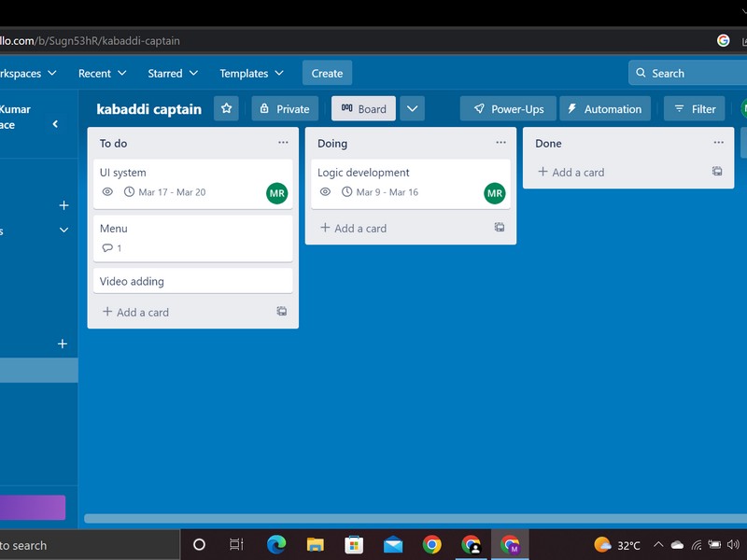Screen dimensions: 747x560
Task: Toggle watch eye on UI system card
Action: click(x=107, y=192)
